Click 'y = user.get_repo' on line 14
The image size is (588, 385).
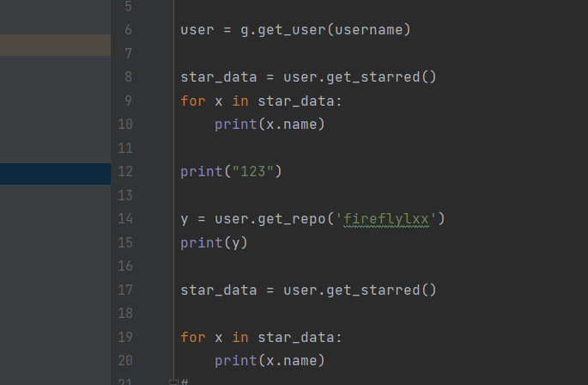pos(253,219)
